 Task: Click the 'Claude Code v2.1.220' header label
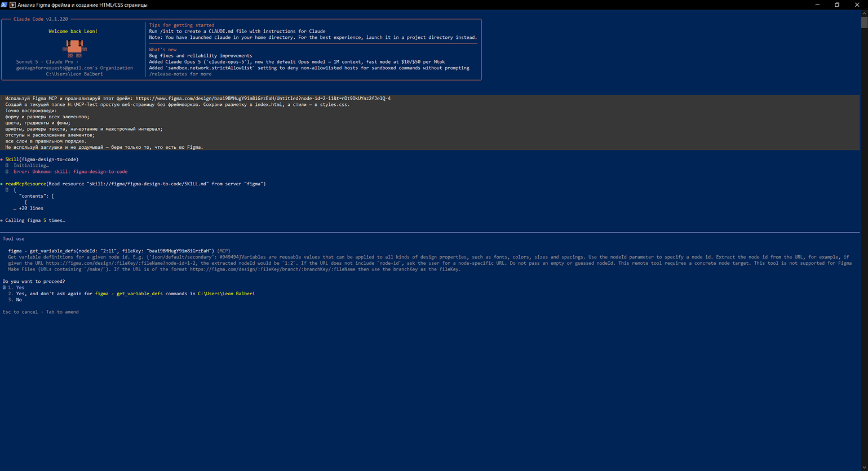pos(41,19)
